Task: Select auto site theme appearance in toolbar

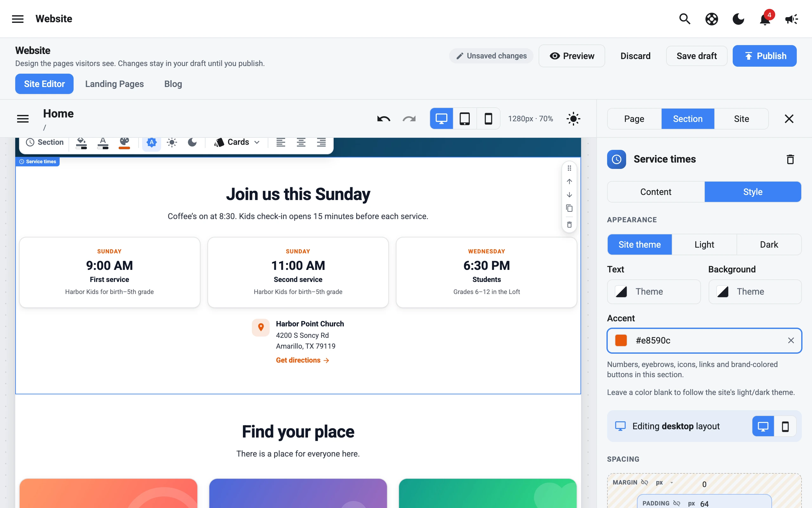Action: (152, 143)
